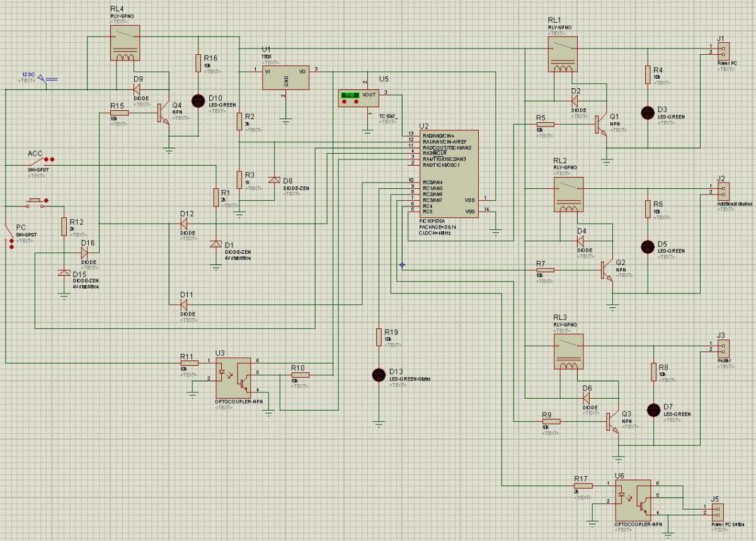This screenshot has height=541, width=756.
Task: Select resistor R19 above D13
Action: 379,335
